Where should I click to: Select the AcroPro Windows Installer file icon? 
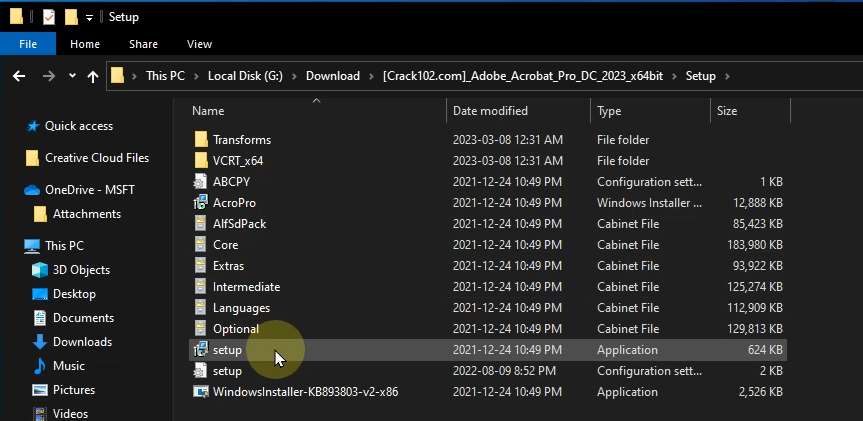[x=201, y=203]
